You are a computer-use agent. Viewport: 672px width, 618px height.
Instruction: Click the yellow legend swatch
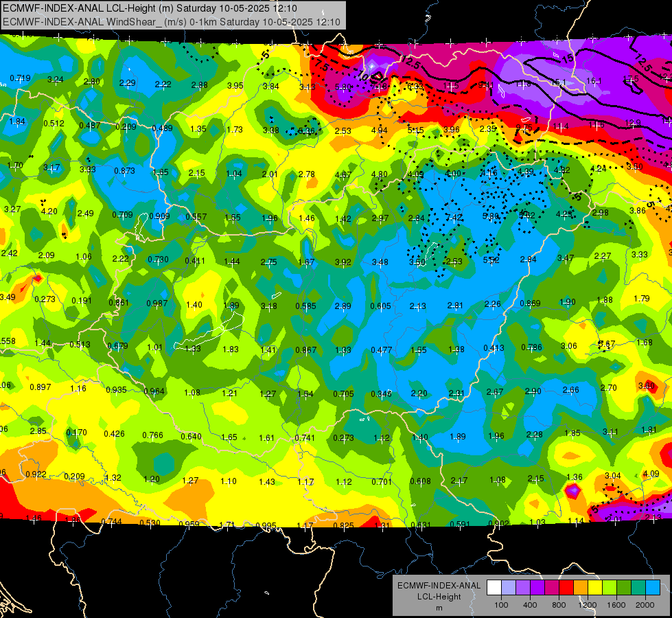tap(595, 588)
